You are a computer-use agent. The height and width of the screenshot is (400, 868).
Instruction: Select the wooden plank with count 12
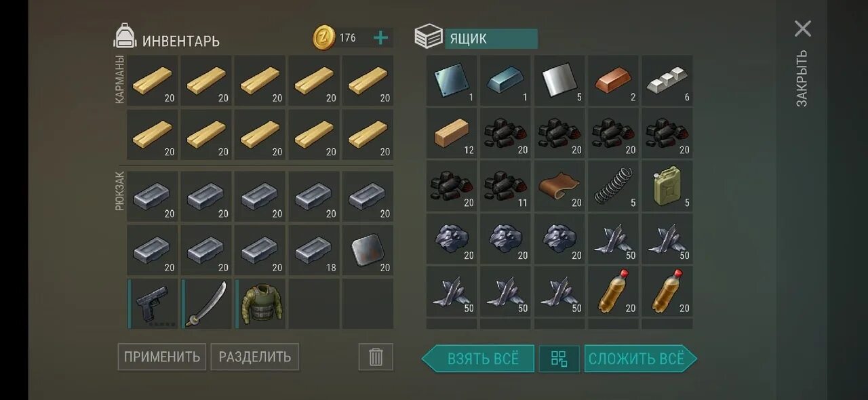tap(452, 133)
